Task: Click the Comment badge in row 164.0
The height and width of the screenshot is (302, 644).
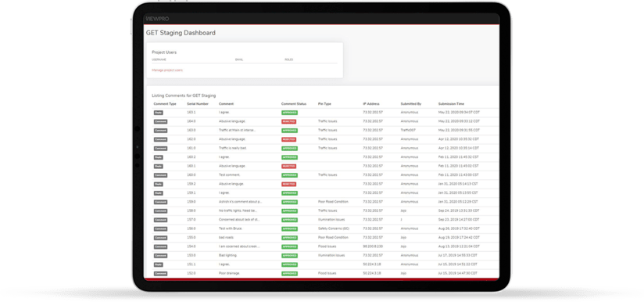Action: 160,121
